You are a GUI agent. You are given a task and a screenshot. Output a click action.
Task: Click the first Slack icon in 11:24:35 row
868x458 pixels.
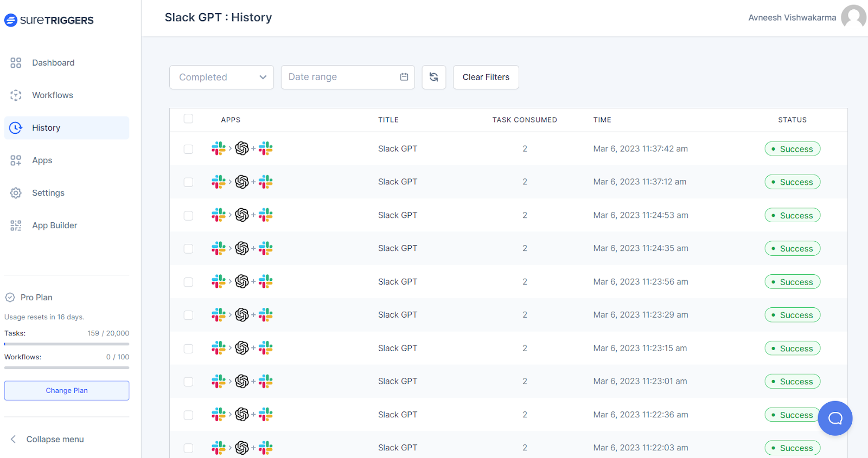219,248
